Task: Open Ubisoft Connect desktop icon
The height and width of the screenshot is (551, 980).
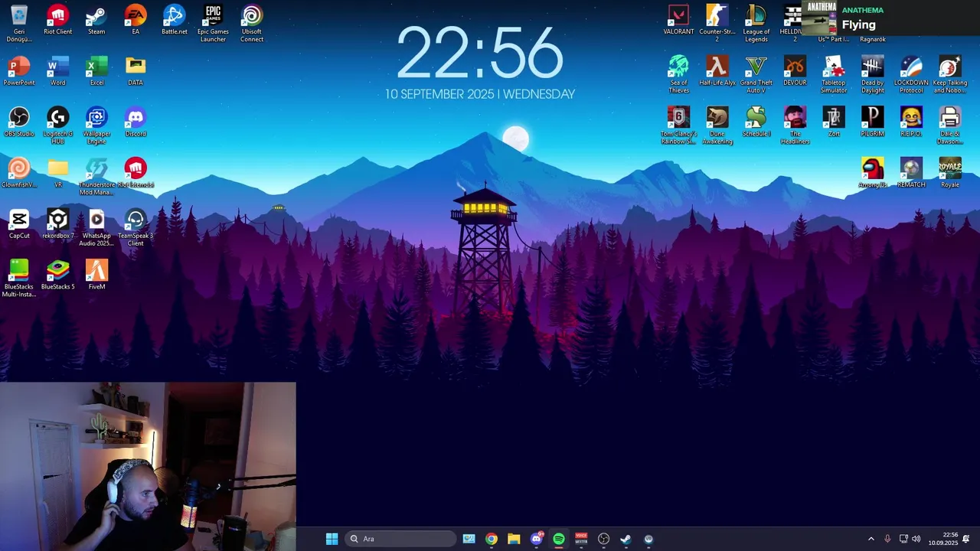Action: pyautogui.click(x=252, y=24)
